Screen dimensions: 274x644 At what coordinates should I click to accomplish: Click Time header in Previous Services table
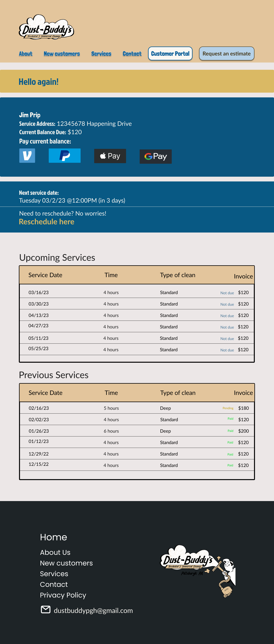[111, 393]
